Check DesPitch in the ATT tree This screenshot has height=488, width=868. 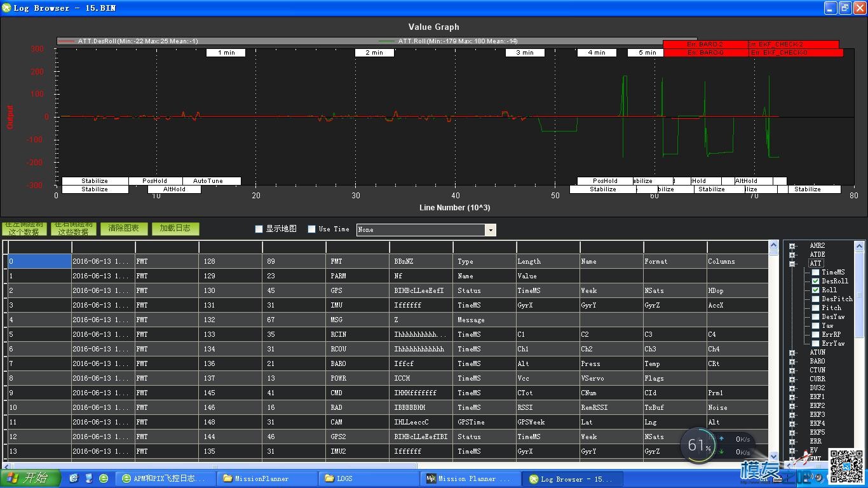[816, 299]
